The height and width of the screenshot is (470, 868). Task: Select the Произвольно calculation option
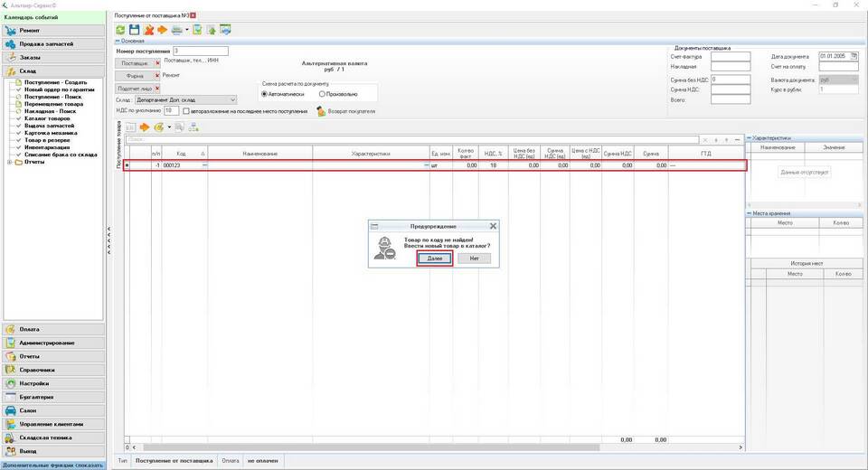(x=323, y=94)
